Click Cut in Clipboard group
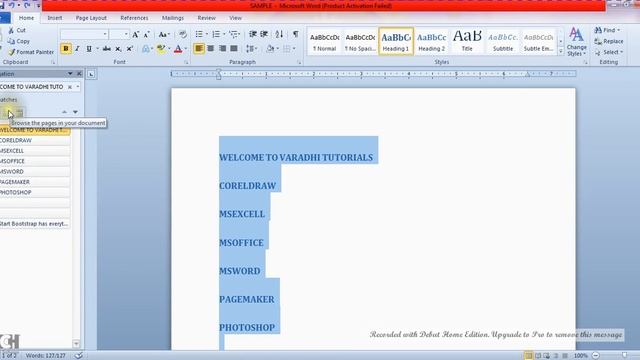640x360 pixels. pos(17,30)
